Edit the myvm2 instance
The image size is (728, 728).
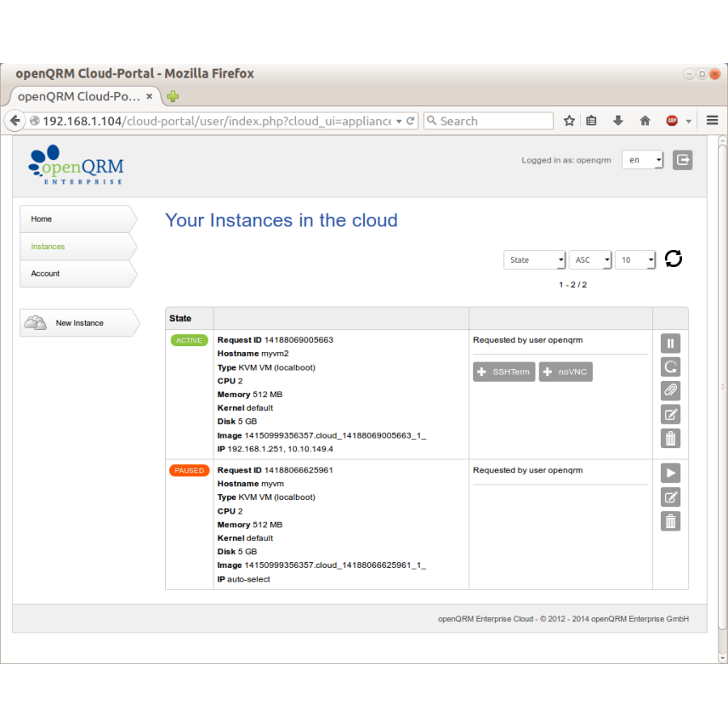[x=670, y=414]
